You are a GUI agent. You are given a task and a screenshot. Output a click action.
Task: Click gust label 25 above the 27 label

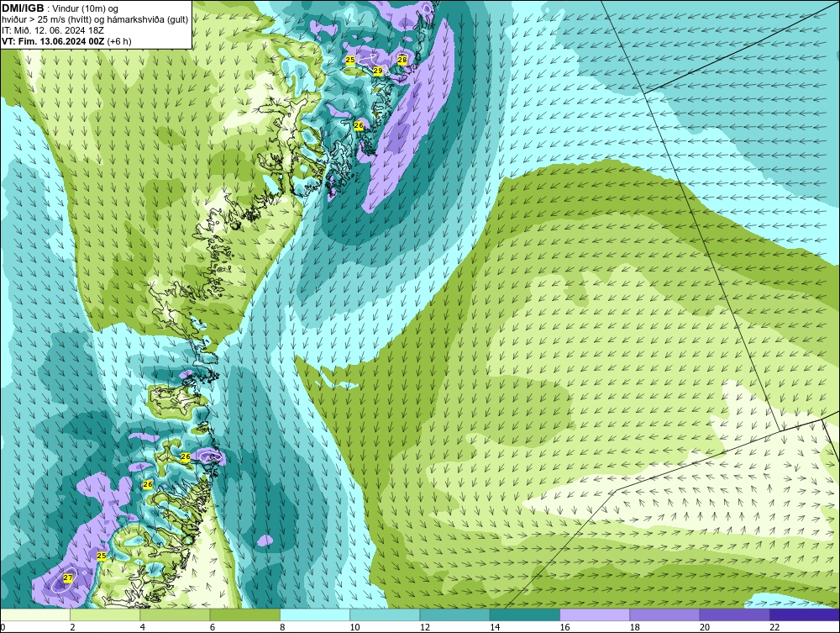pyautogui.click(x=102, y=556)
